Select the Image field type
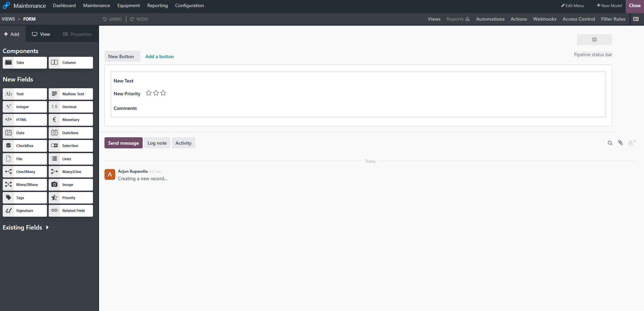This screenshot has height=311, width=644. [71, 184]
